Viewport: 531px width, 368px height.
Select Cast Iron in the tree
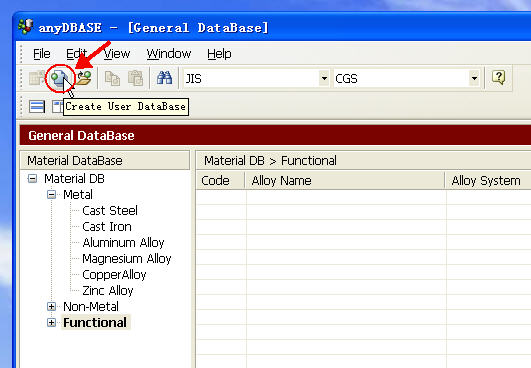click(x=107, y=226)
